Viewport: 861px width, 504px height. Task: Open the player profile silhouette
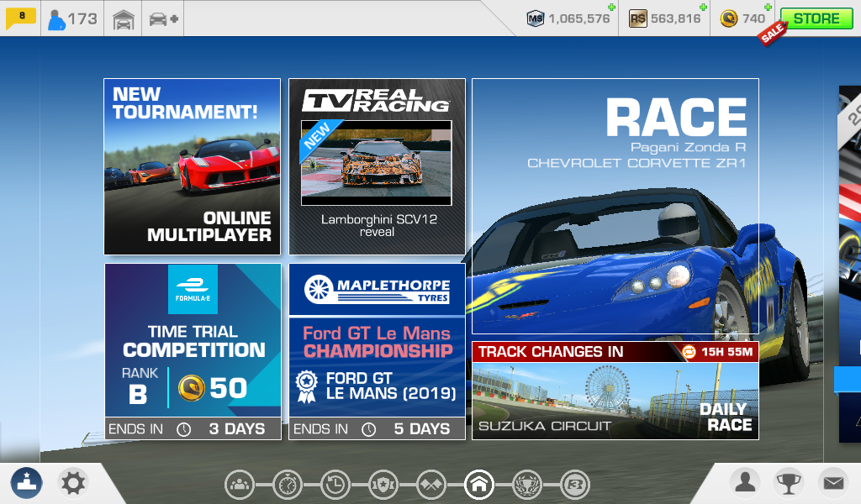[x=745, y=483]
